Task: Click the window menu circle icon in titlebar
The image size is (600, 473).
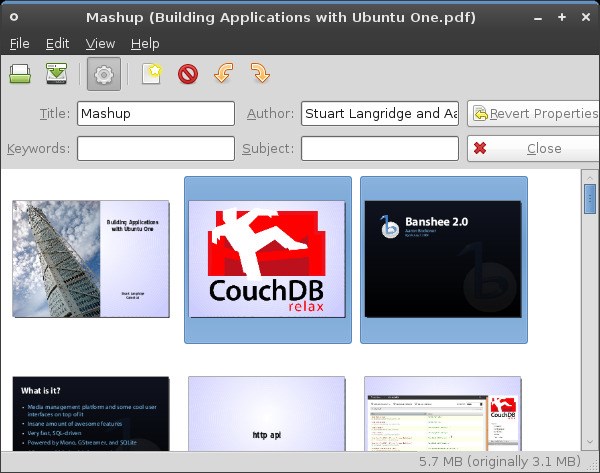Action: (x=14, y=17)
